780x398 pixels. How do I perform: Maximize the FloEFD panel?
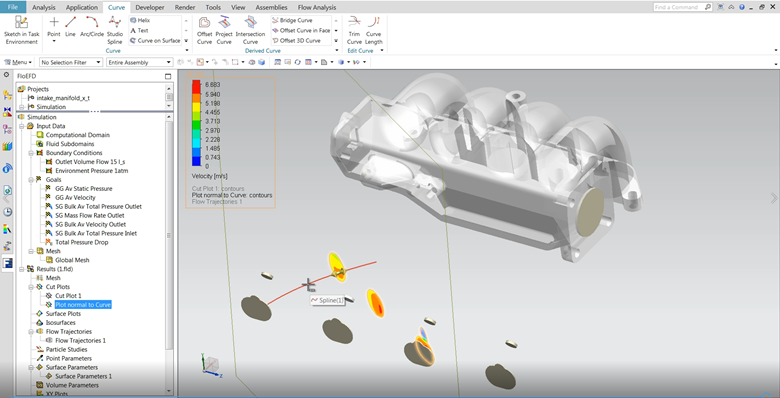pyautogui.click(x=168, y=76)
